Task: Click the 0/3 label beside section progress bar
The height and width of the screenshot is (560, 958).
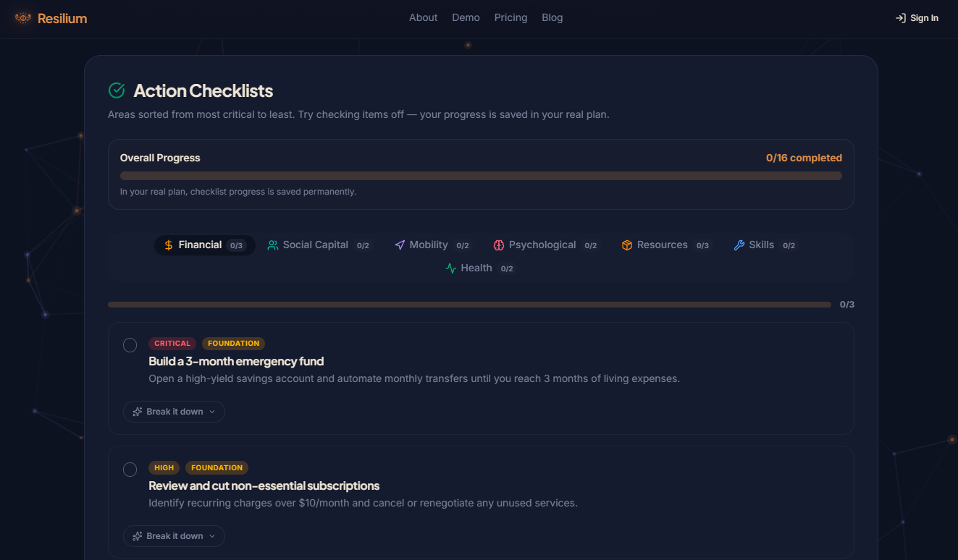Action: coord(847,305)
